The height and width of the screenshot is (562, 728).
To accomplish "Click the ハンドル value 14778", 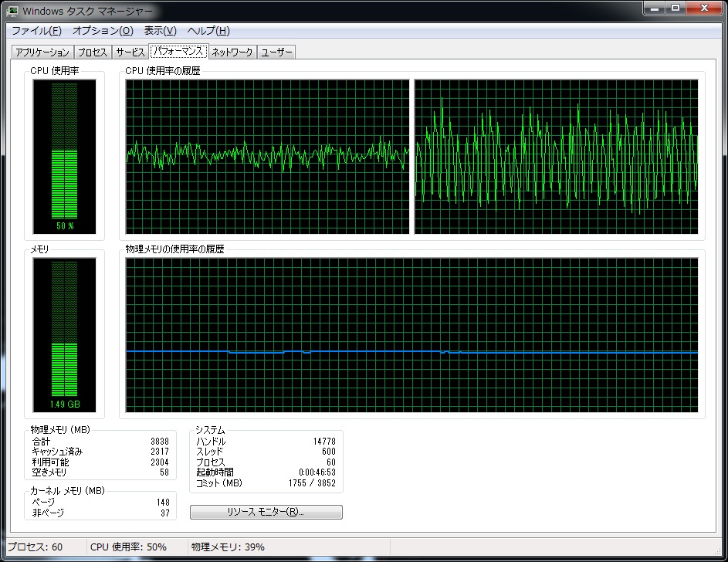I will [324, 442].
